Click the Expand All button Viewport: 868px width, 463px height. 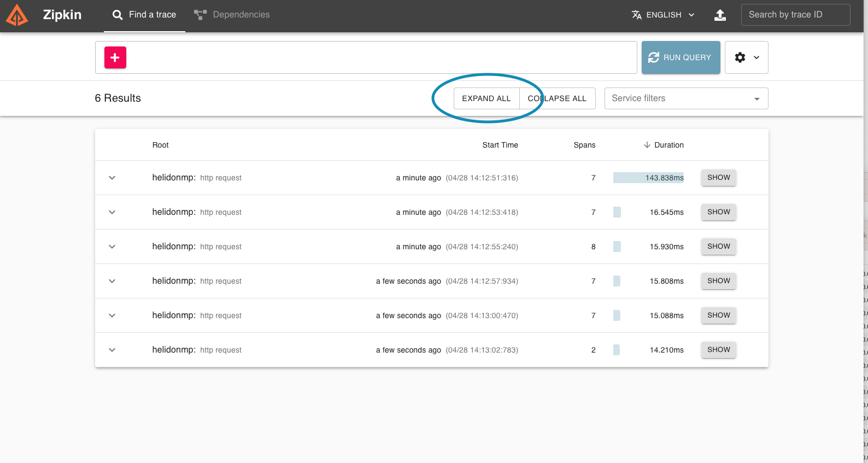click(486, 98)
